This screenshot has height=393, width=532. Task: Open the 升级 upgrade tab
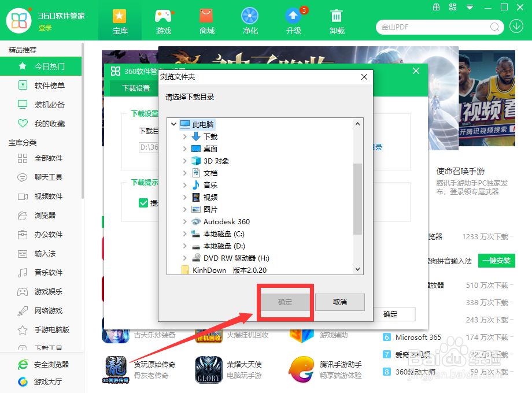[x=294, y=21]
